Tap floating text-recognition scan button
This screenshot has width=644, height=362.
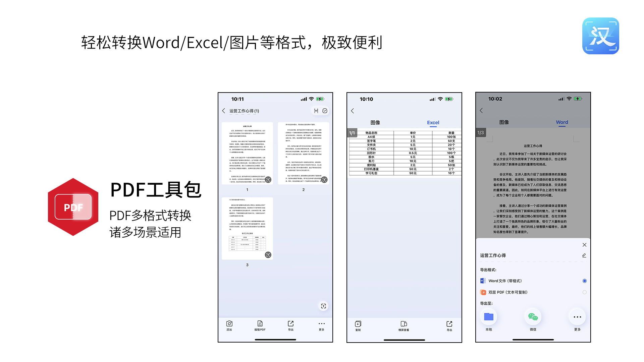323,306
